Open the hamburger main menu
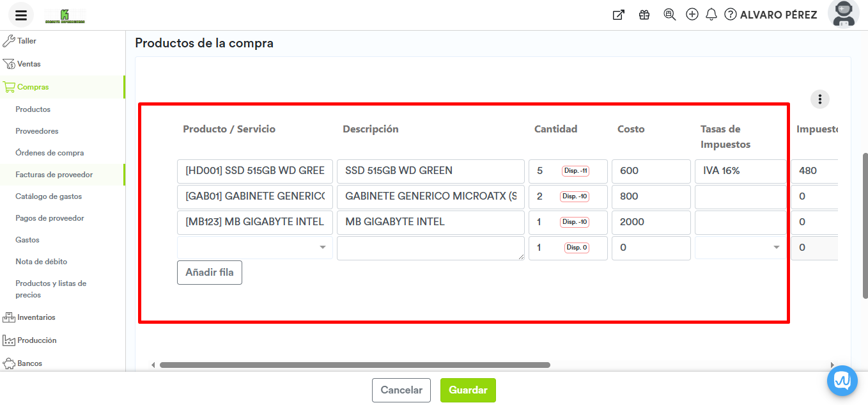This screenshot has width=868, height=405. (21, 15)
